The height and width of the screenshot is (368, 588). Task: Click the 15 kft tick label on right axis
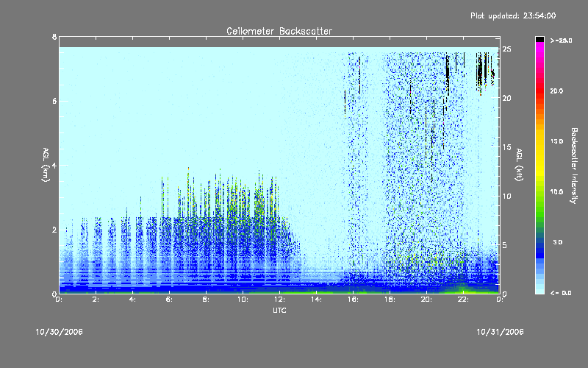pyautogui.click(x=506, y=147)
